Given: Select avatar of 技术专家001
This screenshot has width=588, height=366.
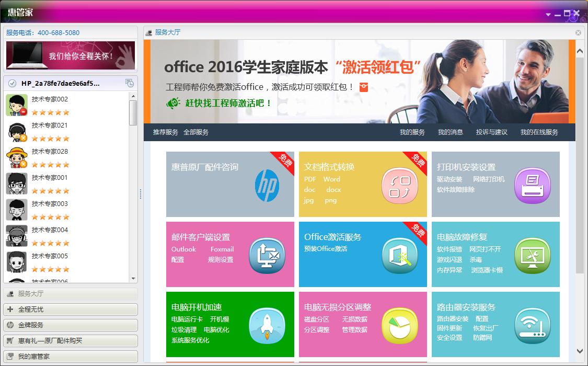Looking at the screenshot, I should (x=17, y=184).
